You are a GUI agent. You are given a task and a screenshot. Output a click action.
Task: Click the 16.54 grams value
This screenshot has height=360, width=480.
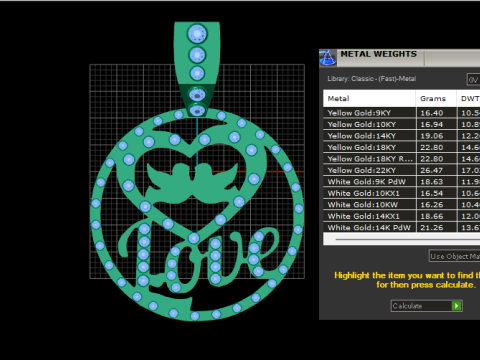coord(432,194)
